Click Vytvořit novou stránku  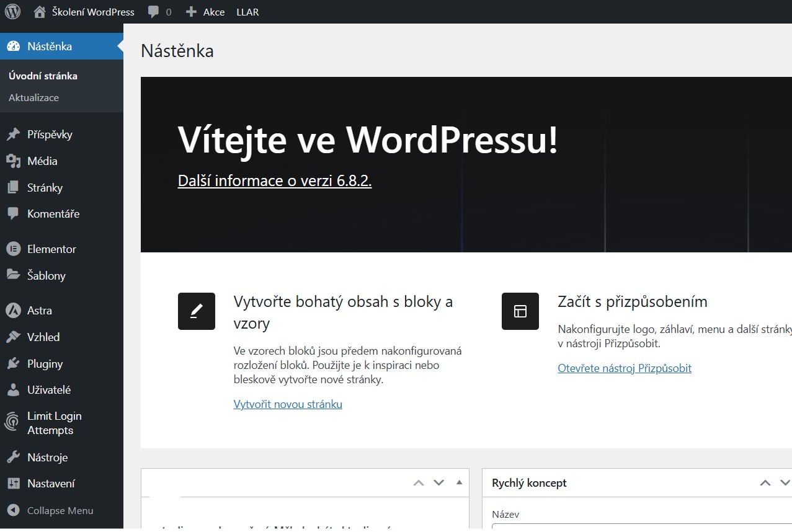[x=288, y=404]
